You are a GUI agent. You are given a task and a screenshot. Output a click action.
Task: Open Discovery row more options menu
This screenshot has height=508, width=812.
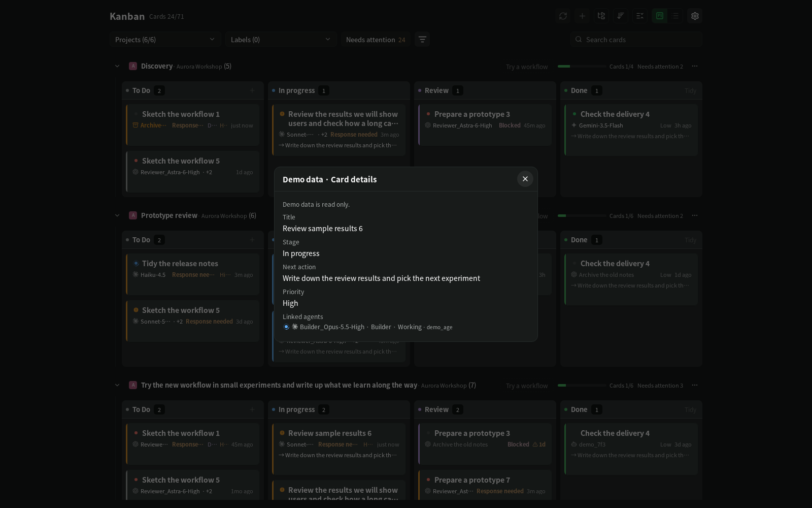[x=695, y=66]
